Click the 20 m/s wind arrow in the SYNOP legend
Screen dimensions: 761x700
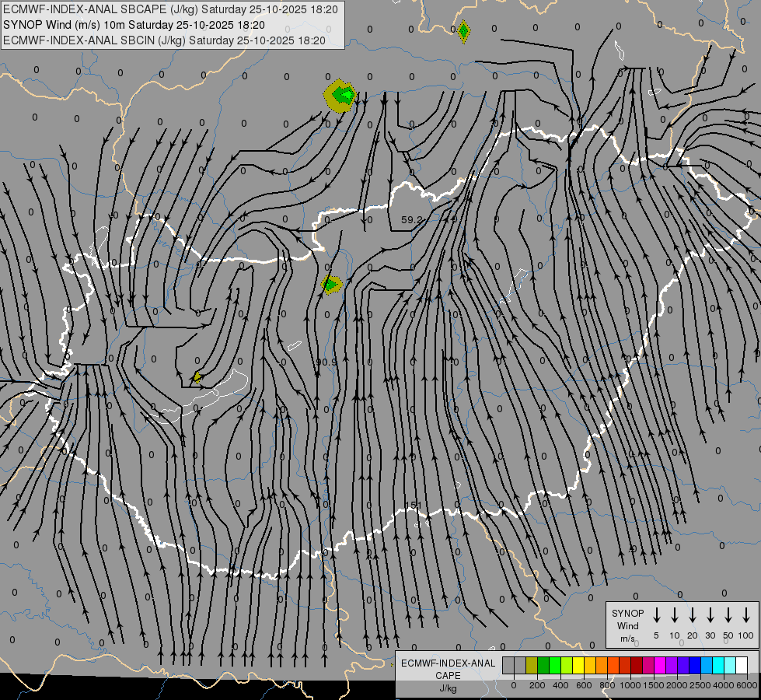coord(693,614)
